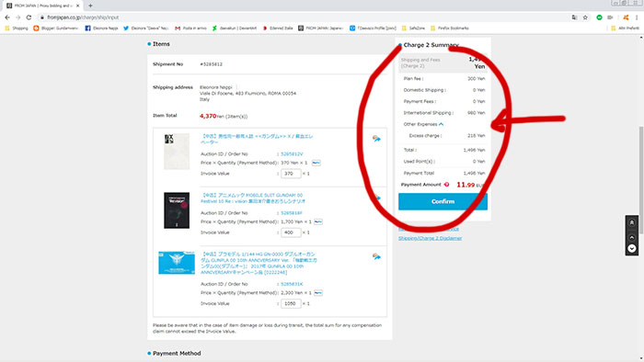Click the black Gundam 00 Festival thumbnail
Viewport: 644px width, 362px height.
pyautogui.click(x=177, y=210)
